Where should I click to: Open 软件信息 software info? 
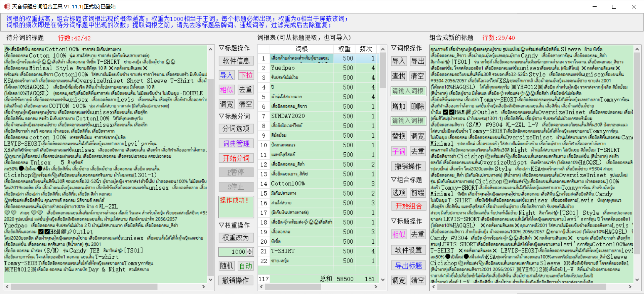coord(236,61)
